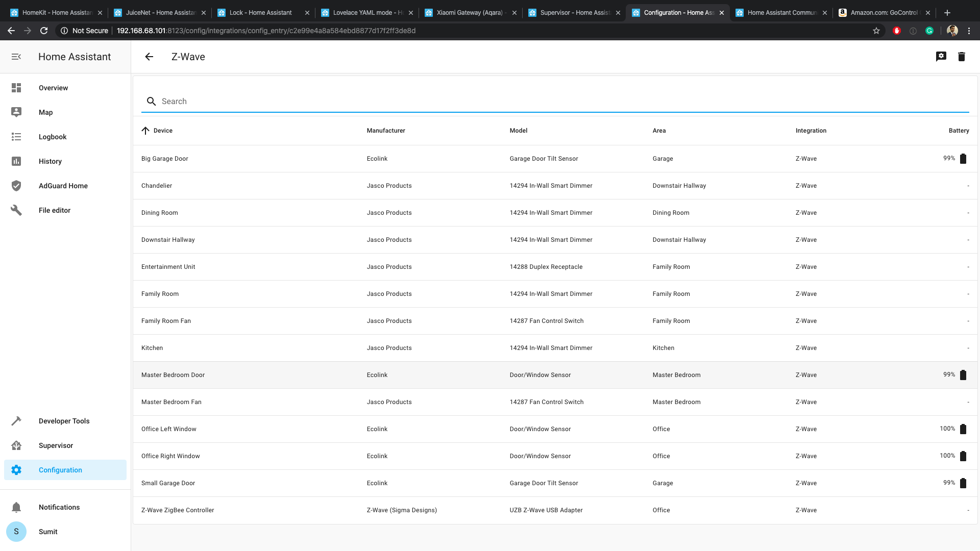Bookmark the page with the star icon
980x551 pixels.
[876, 31]
